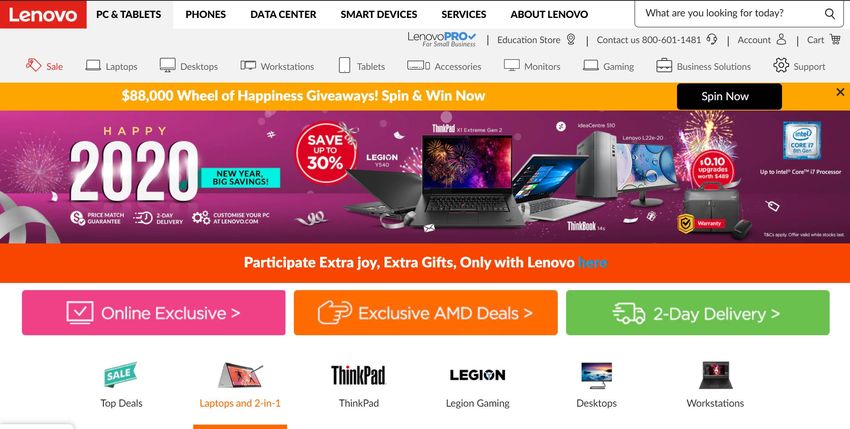Expand the Smart Devices menu
This screenshot has width=850, height=429.
(x=378, y=15)
